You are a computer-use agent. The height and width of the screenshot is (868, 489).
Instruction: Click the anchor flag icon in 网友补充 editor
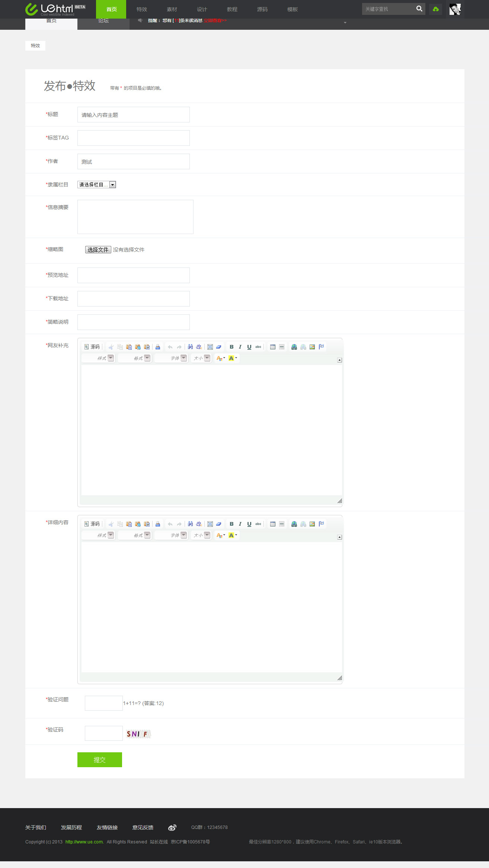tap(322, 347)
